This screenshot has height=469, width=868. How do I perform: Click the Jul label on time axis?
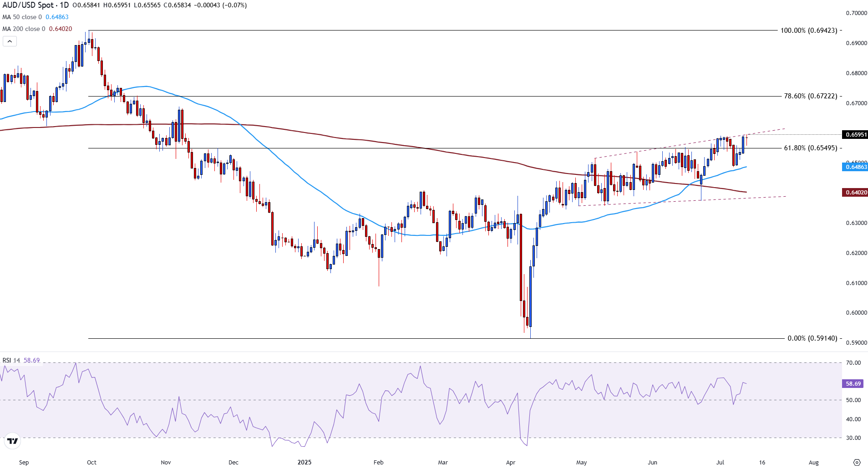click(720, 462)
